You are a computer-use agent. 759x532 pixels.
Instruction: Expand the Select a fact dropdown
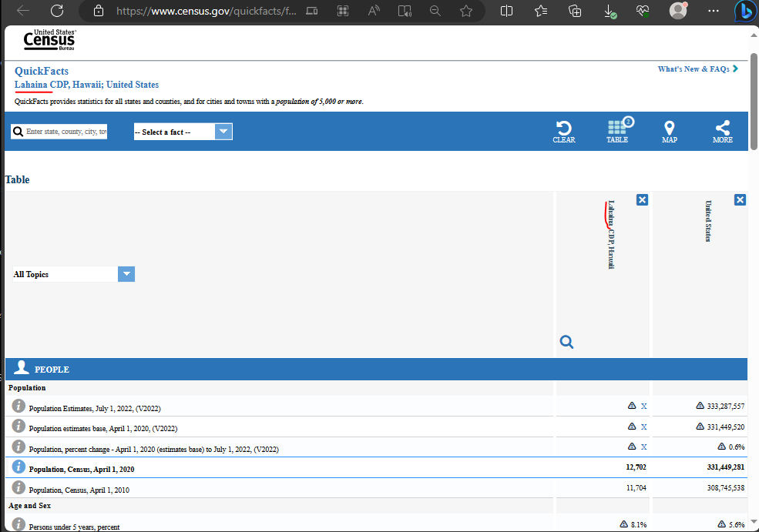point(183,132)
